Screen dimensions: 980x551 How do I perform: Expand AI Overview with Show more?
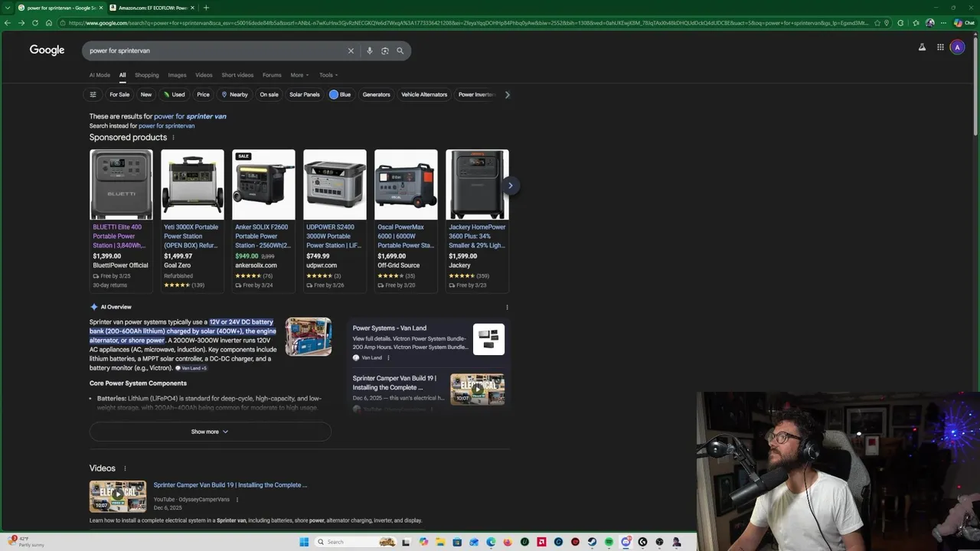coord(210,432)
